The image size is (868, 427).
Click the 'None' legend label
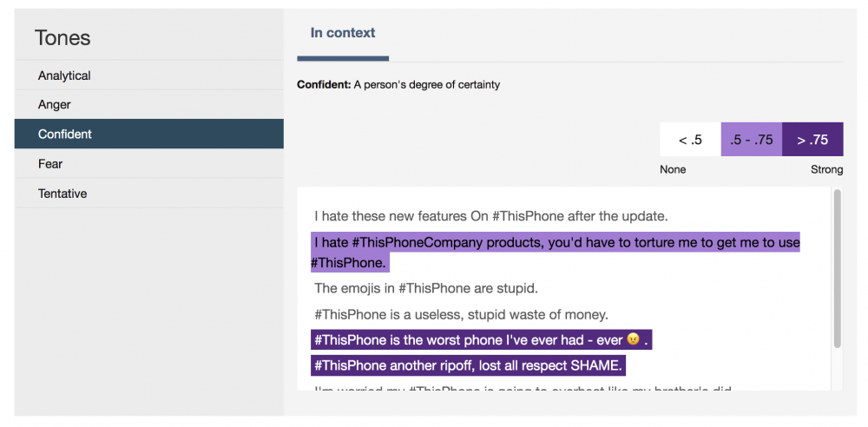point(673,169)
